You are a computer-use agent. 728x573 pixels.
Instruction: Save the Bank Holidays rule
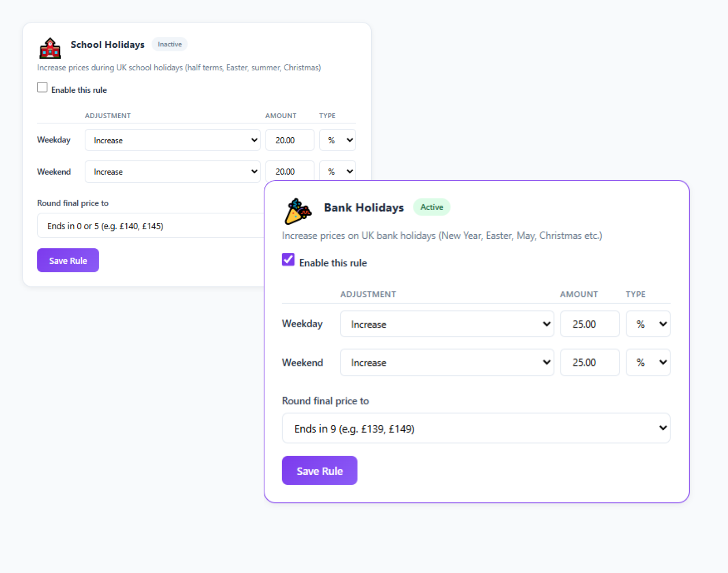[x=319, y=470]
